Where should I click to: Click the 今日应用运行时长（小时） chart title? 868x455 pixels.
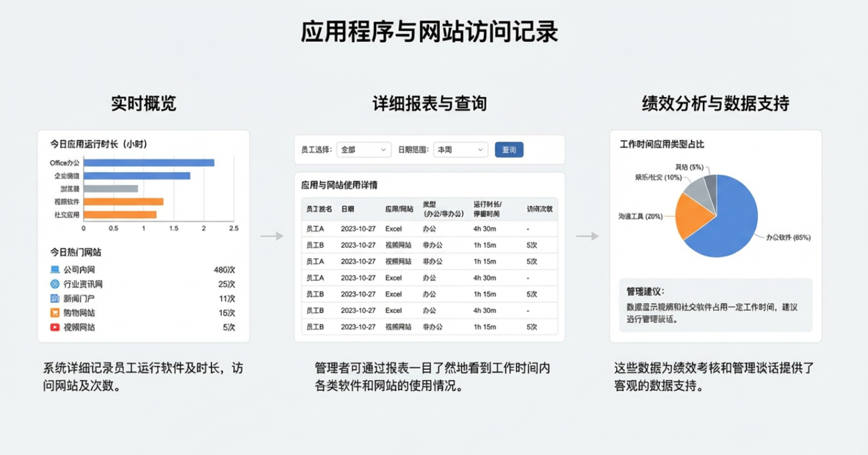coord(99,144)
